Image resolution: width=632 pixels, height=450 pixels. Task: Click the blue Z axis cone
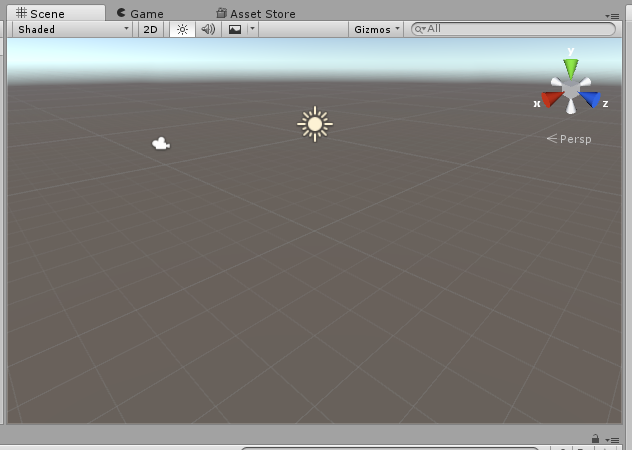(x=590, y=99)
